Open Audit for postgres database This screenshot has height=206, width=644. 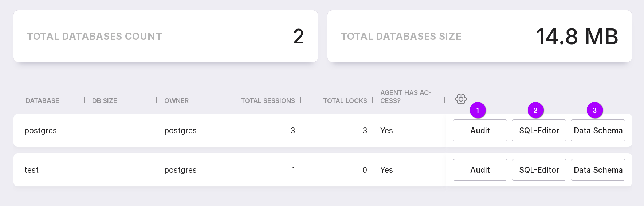[480, 131]
